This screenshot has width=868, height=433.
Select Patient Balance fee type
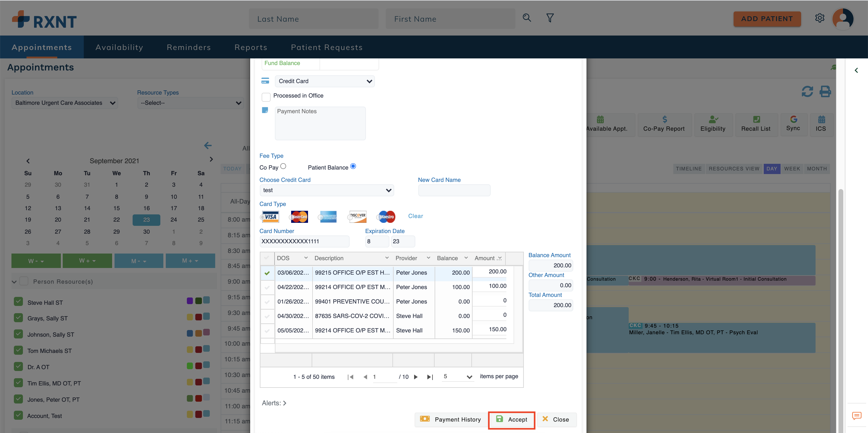[x=353, y=166]
